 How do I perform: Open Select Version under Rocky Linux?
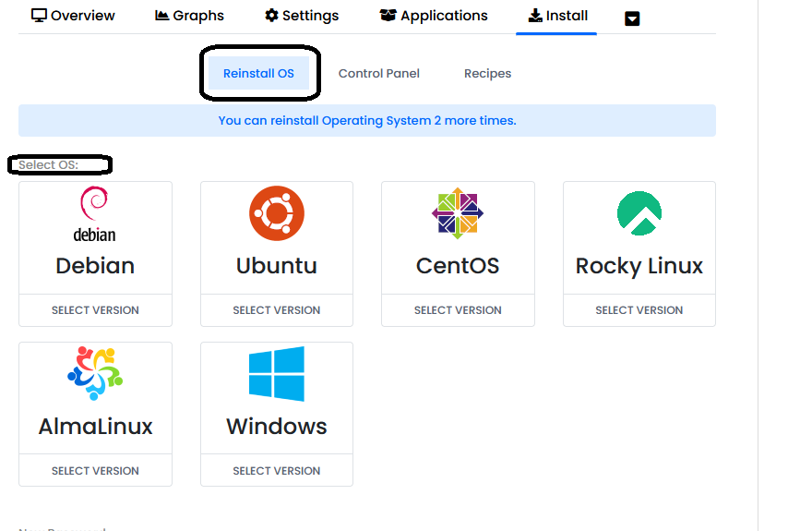tap(639, 310)
